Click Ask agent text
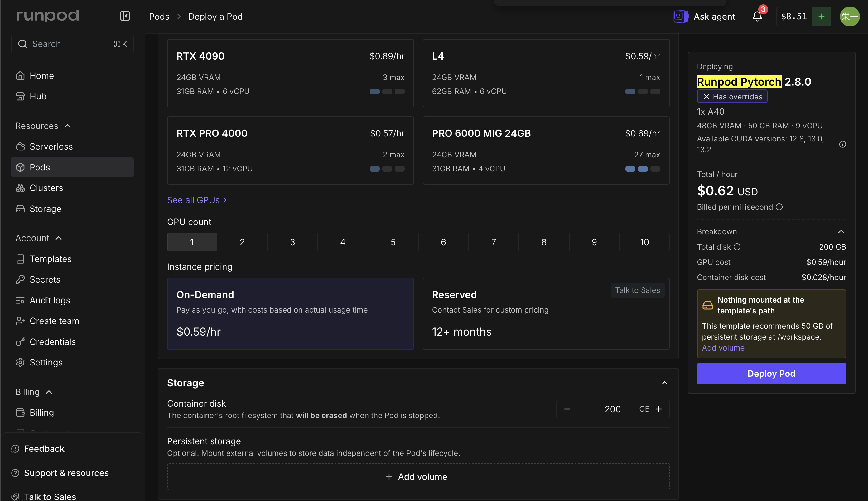 pos(714,17)
